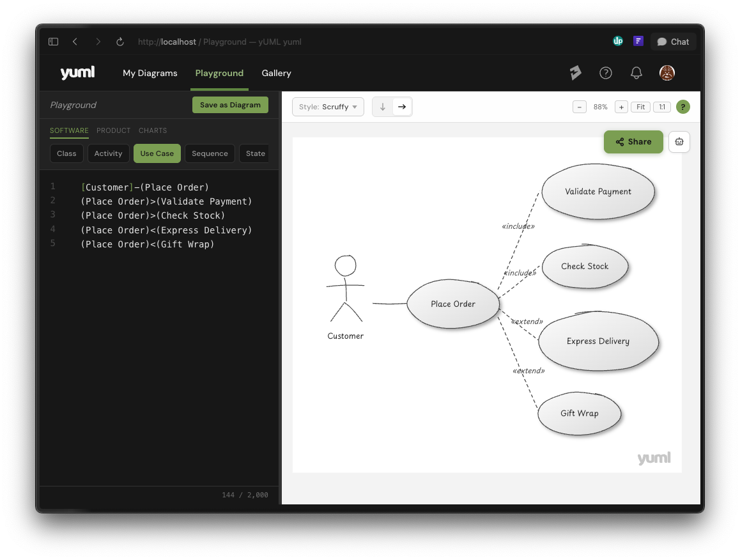The image size is (740, 560).
Task: Click code line with Validate Payment
Action: (x=166, y=201)
